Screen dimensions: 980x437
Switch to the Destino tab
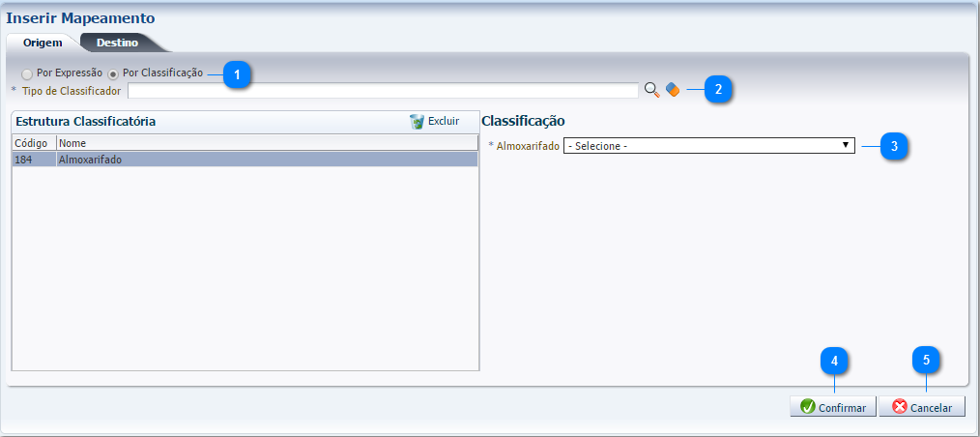[x=117, y=43]
